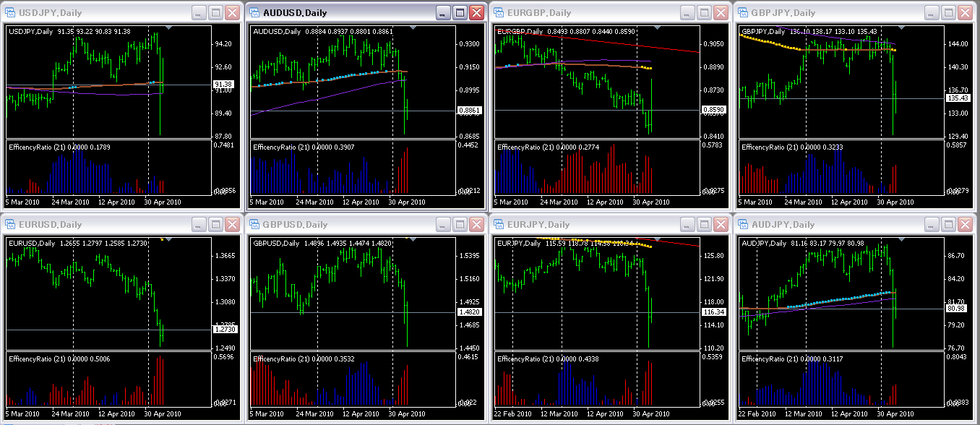Click the EURGBP chart window icon
Screen dimensions: 980x425
pyautogui.click(x=499, y=13)
